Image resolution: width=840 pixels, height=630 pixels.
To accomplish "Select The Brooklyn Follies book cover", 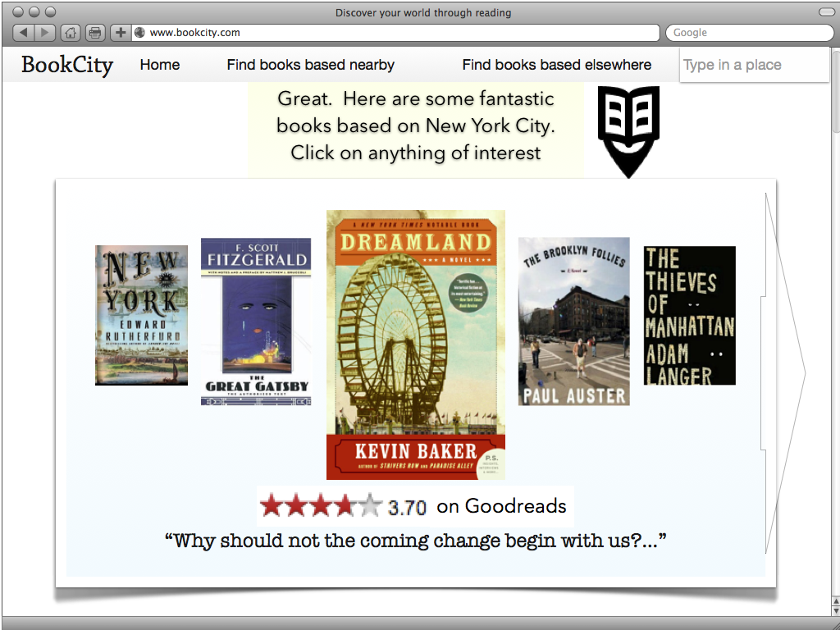I will pos(573,322).
